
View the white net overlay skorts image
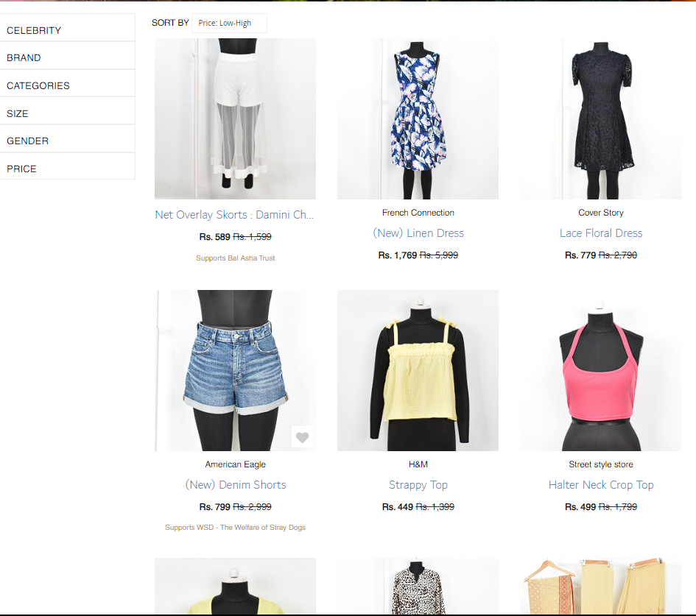tap(235, 118)
